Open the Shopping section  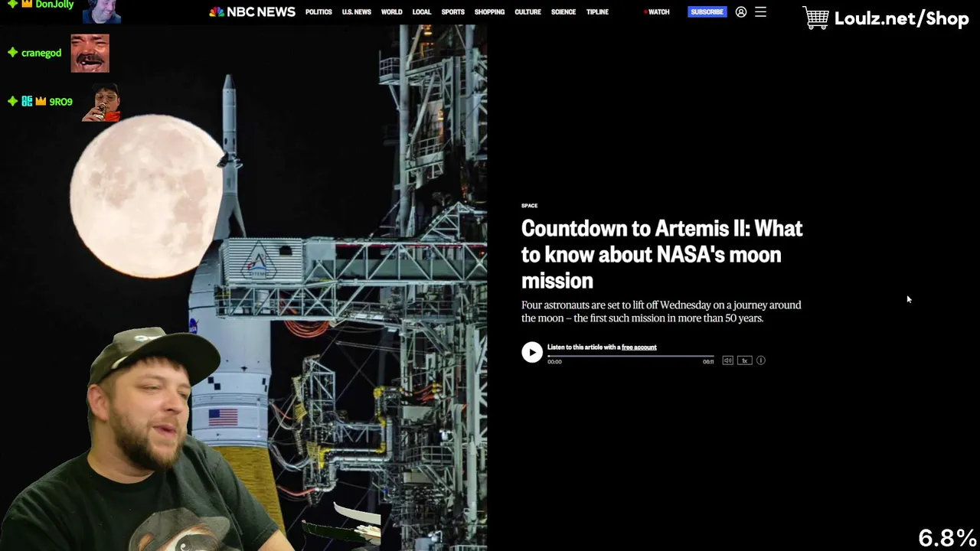pos(489,12)
